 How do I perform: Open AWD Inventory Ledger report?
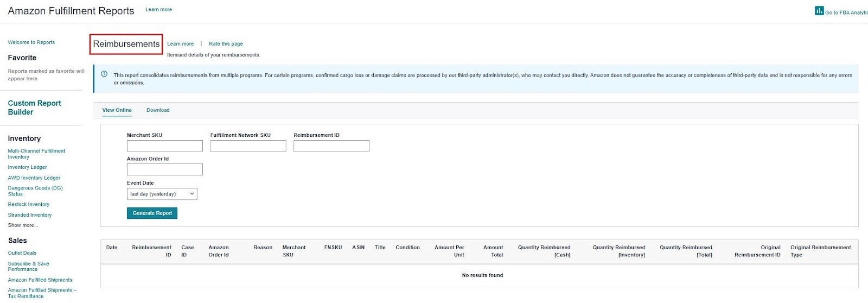pos(34,178)
